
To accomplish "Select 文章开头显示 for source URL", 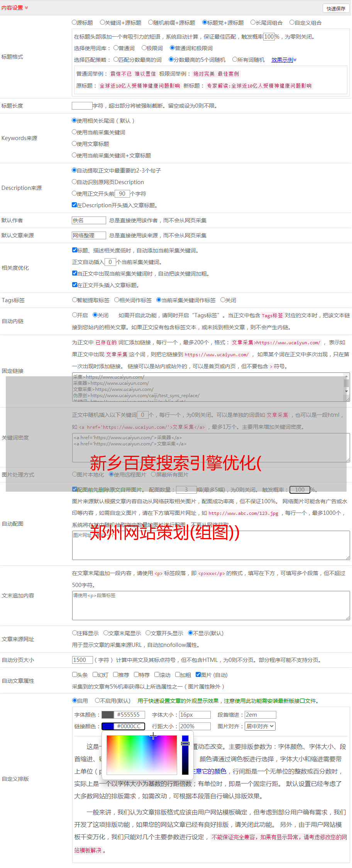I will click(x=148, y=633).
